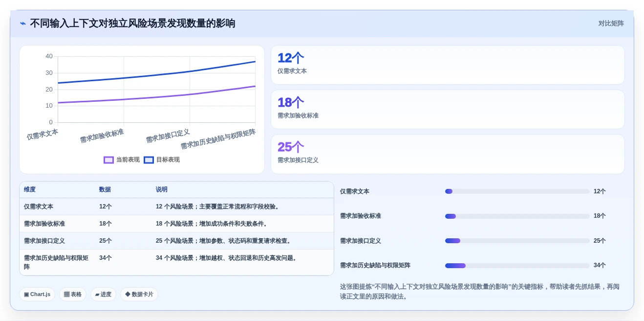
Task: Click the 25个 value in the table
Action: [x=106, y=241]
